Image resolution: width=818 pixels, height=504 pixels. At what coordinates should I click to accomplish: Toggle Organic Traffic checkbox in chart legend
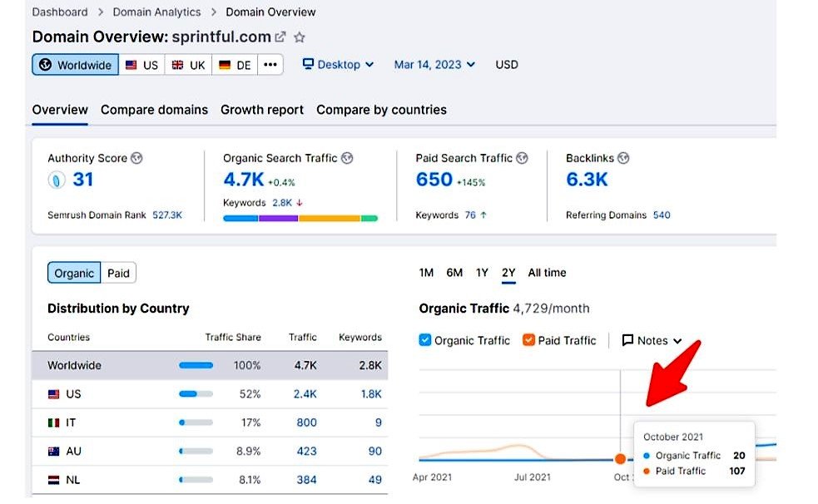pyautogui.click(x=425, y=340)
